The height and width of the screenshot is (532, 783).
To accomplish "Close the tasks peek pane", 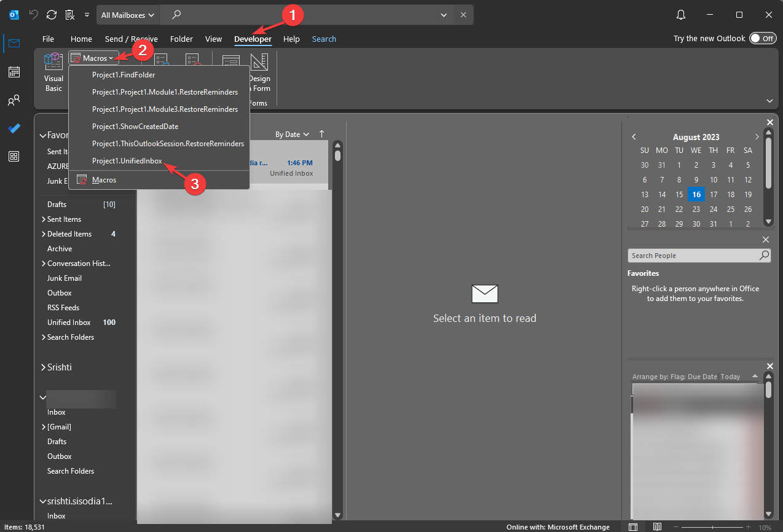I will 770,366.
